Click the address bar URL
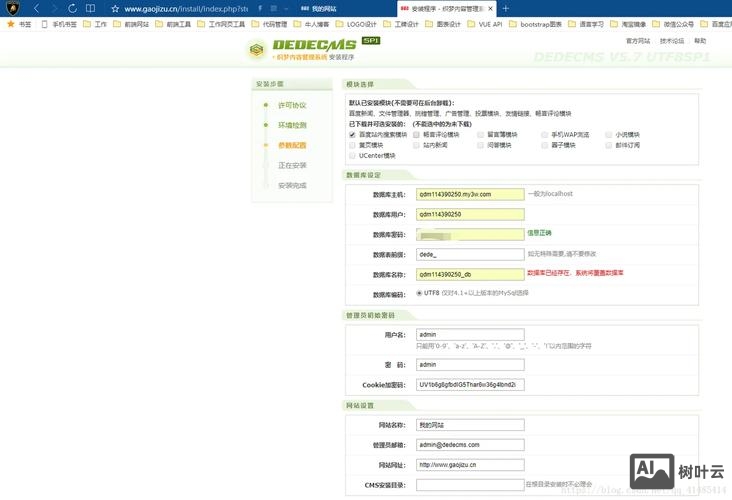This screenshot has height=500, width=732. coord(186,8)
